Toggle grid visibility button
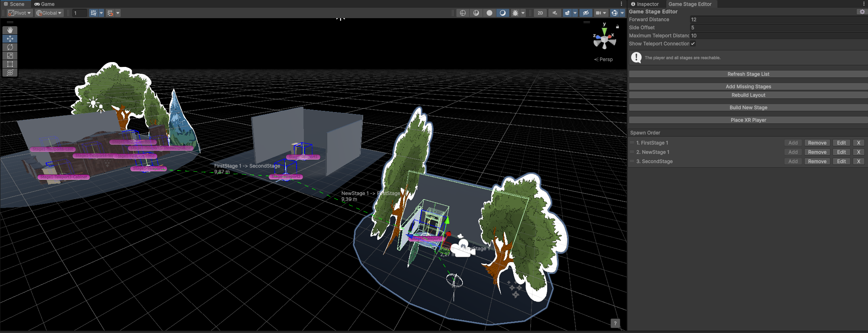The height and width of the screenshot is (333, 868). (94, 13)
